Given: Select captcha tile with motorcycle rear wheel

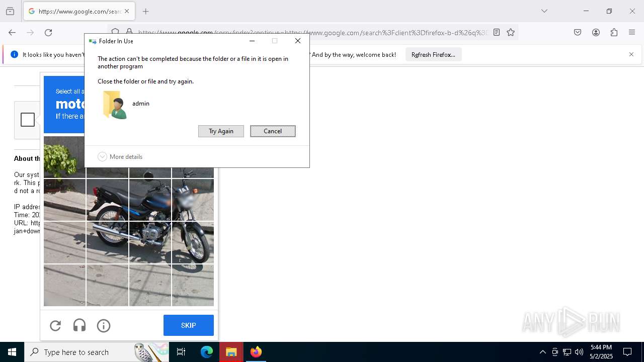Looking at the screenshot, I should 107,243.
